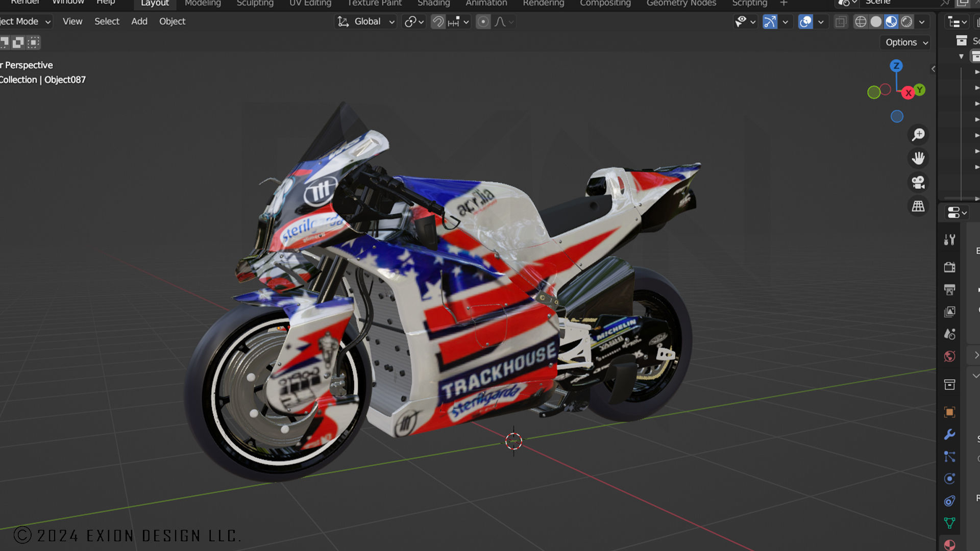
Task: Click the negative Y axis gizmo circle
Action: [x=874, y=92]
